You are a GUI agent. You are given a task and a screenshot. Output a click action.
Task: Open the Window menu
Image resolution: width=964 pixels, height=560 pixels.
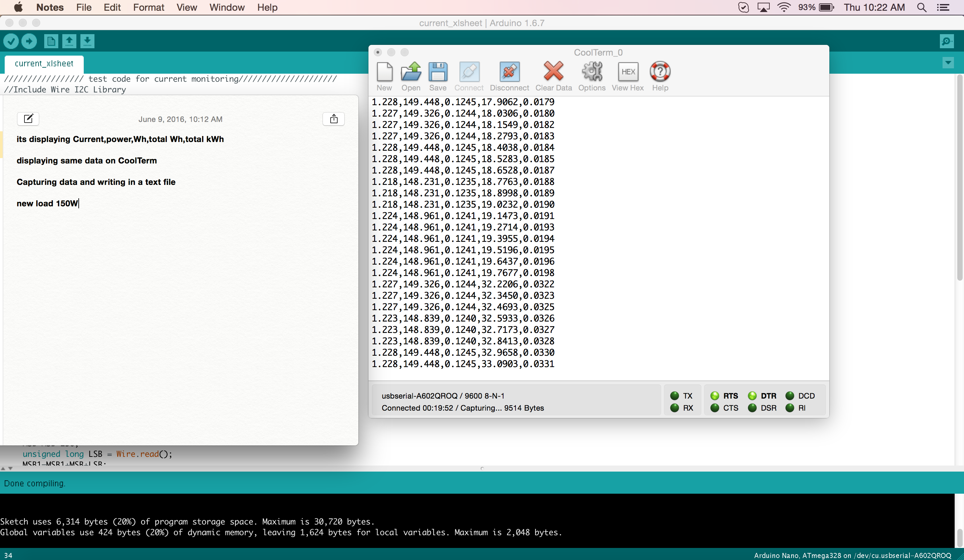tap(227, 7)
